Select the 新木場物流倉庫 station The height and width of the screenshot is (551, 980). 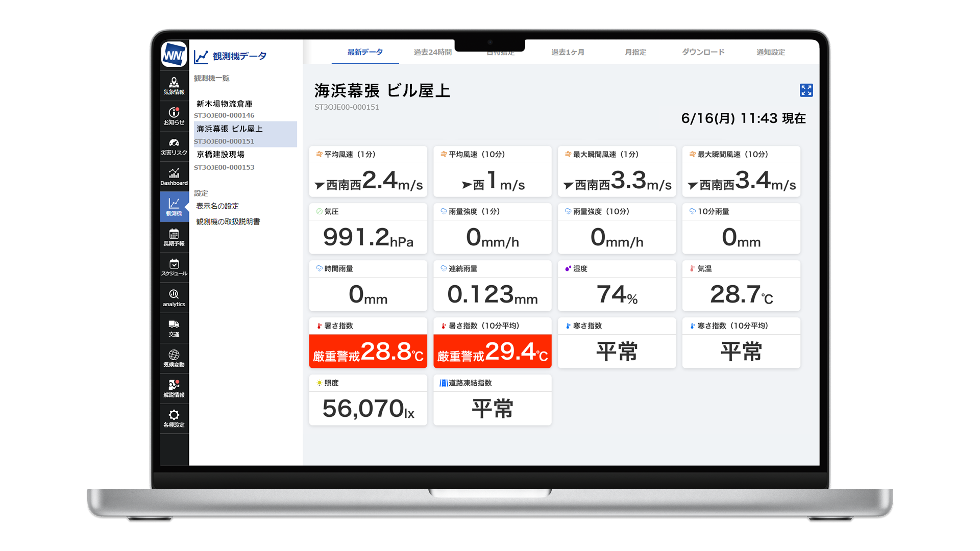pyautogui.click(x=225, y=104)
